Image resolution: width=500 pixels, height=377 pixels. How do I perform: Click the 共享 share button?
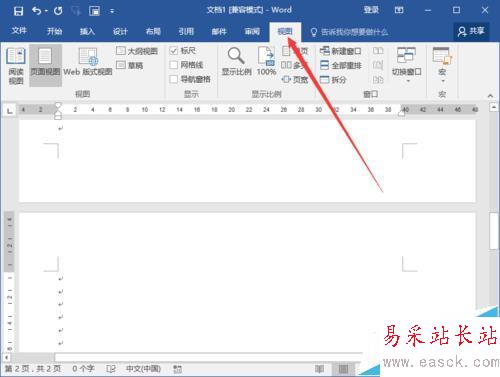(471, 31)
